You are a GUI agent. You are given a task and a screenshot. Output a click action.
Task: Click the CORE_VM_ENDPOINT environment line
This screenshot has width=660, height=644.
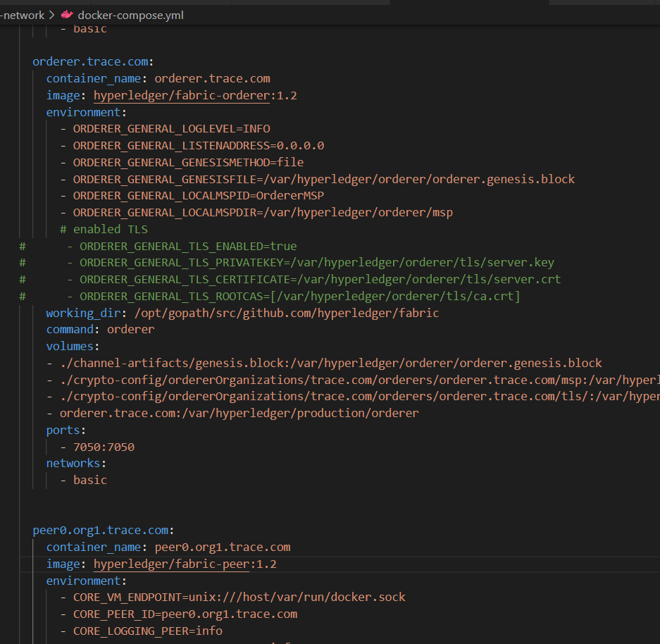tap(239, 597)
